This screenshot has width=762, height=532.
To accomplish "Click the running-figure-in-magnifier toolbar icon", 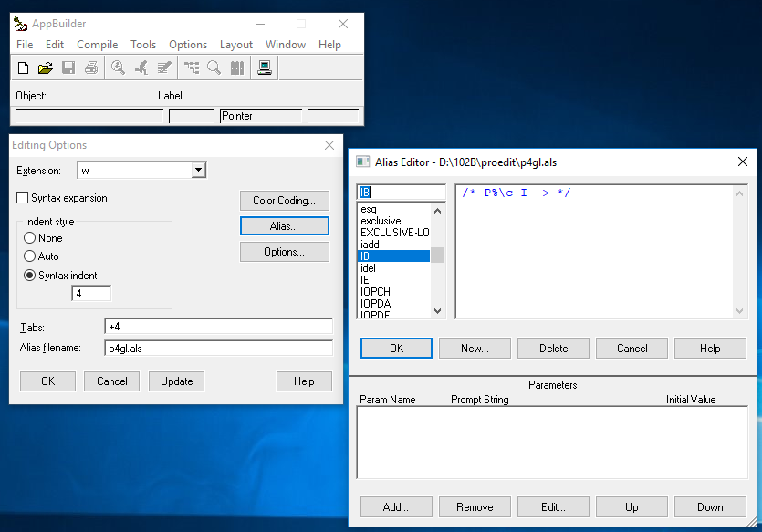I will (x=118, y=68).
